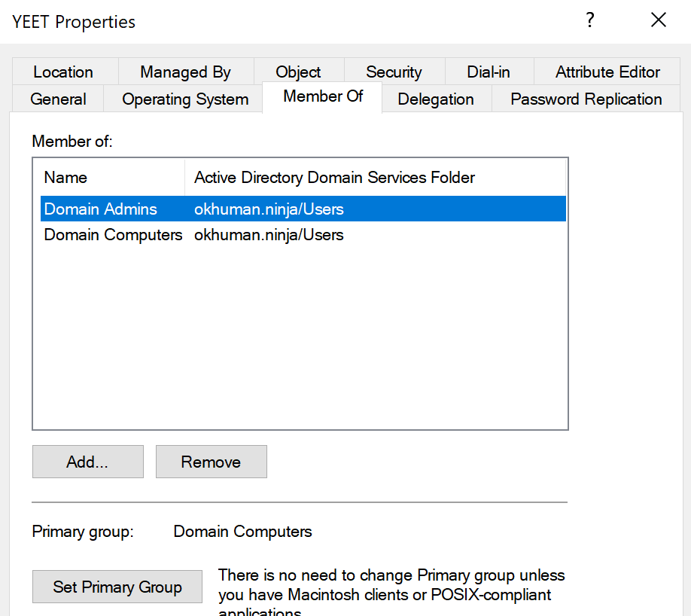Image resolution: width=691 pixels, height=616 pixels.
Task: Go to the Security tab
Action: click(x=394, y=72)
